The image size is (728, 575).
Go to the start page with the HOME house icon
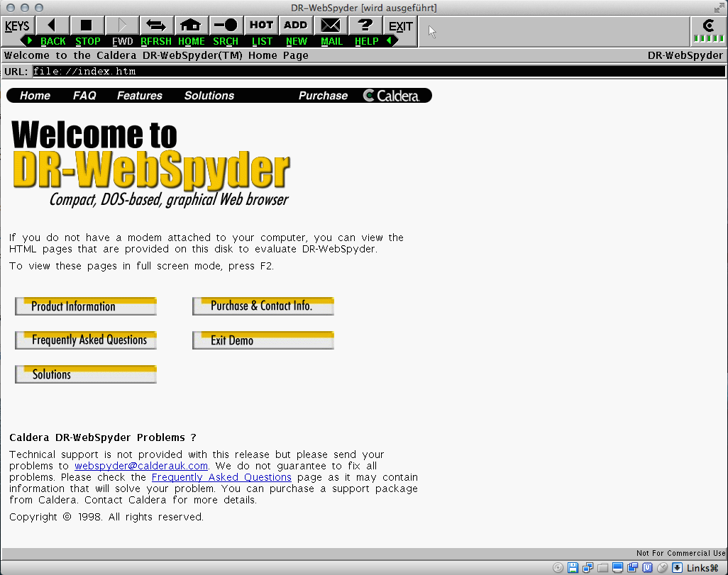coord(191,26)
